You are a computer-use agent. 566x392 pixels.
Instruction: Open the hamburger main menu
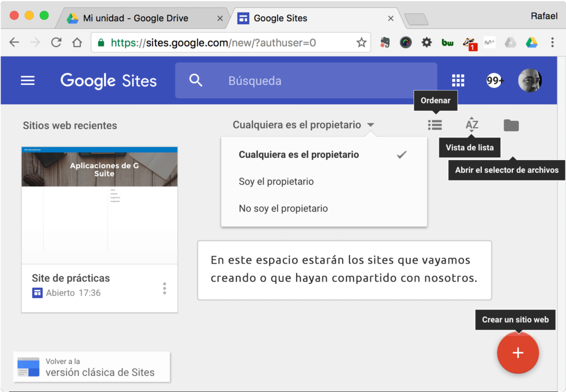28,81
